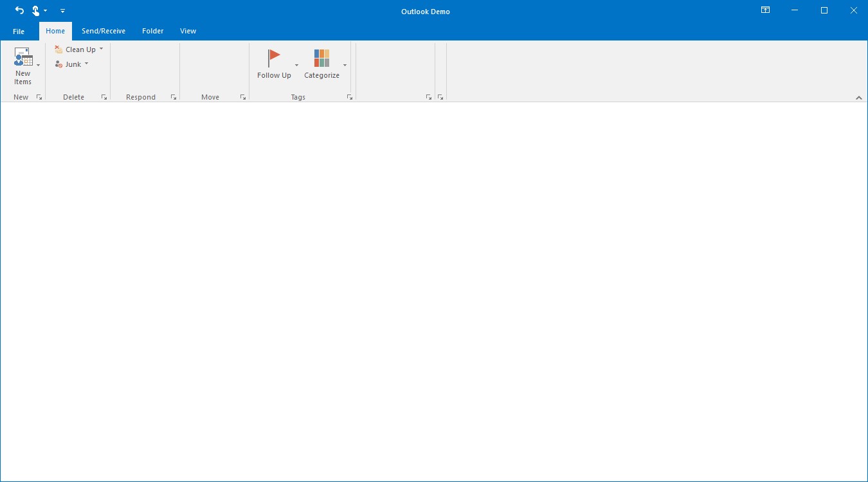The height and width of the screenshot is (482, 868).
Task: Open the Folder ribbon tab
Action: point(152,30)
